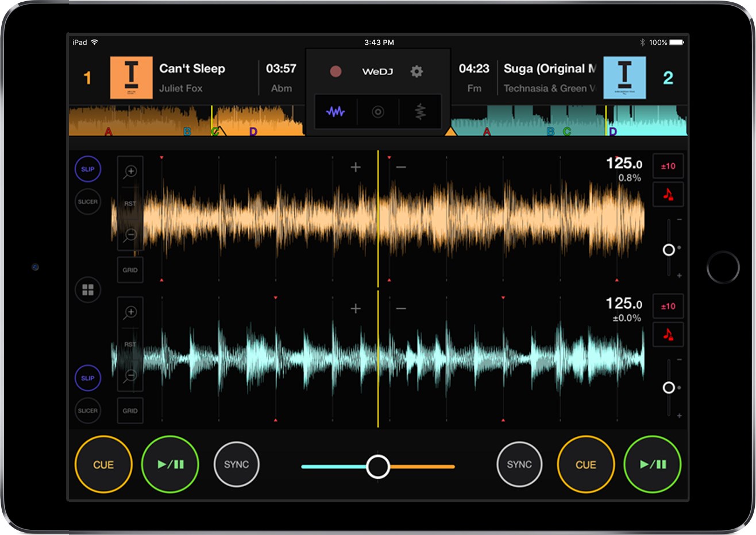The width and height of the screenshot is (756, 535).
Task: Click the crossfader knob
Action: click(x=378, y=467)
